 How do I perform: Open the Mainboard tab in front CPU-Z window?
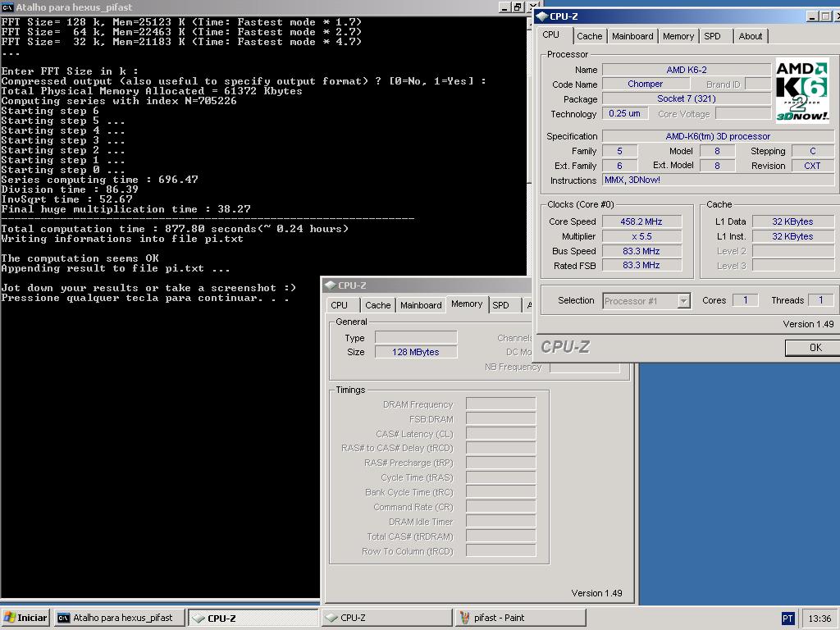coord(632,36)
